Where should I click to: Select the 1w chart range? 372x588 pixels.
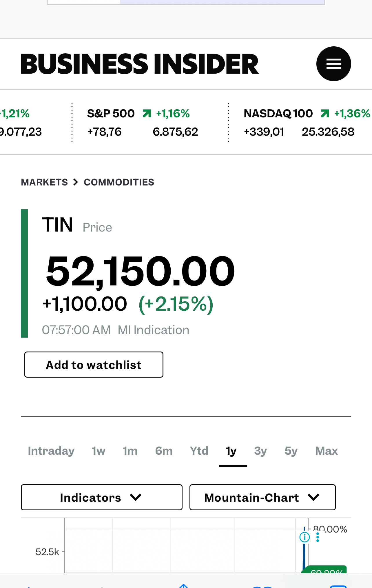pos(98,451)
